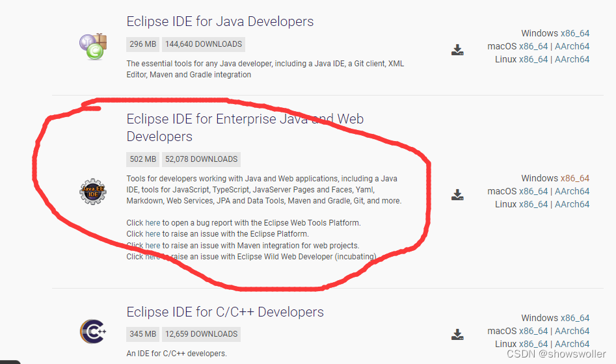Click 'here' link for Wild Web Developer issue
The image size is (616, 364).
[x=152, y=257]
